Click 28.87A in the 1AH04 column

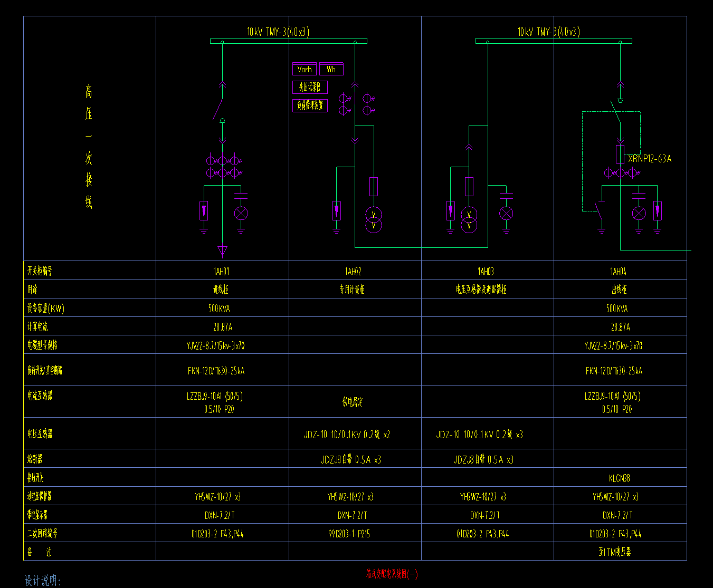point(621,327)
